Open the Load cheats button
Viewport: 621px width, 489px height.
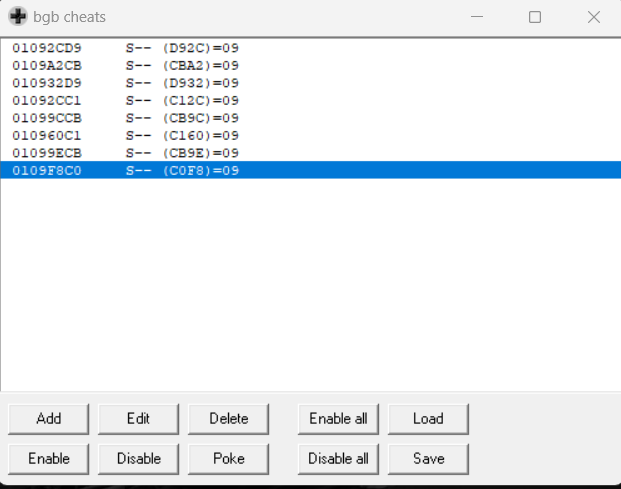pos(428,418)
